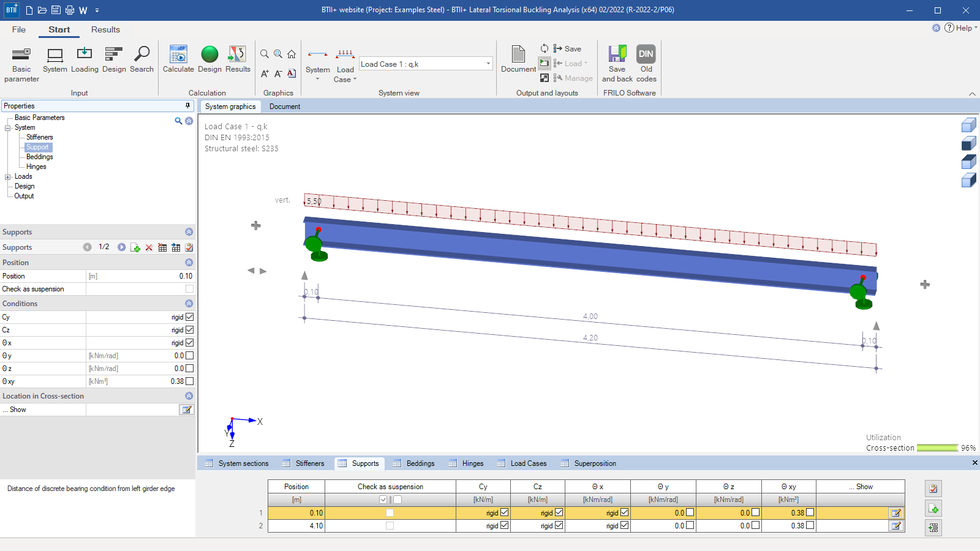Click table add-row icon right of Supports table
Screen dimensions: 980x551
click(x=933, y=508)
